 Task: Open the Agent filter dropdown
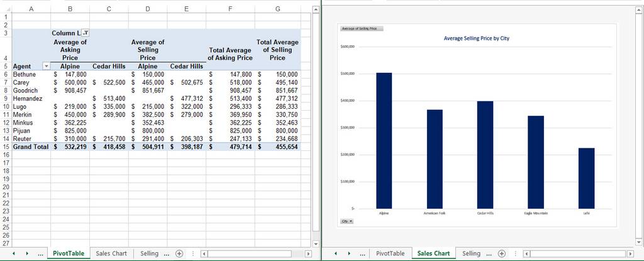point(46,66)
